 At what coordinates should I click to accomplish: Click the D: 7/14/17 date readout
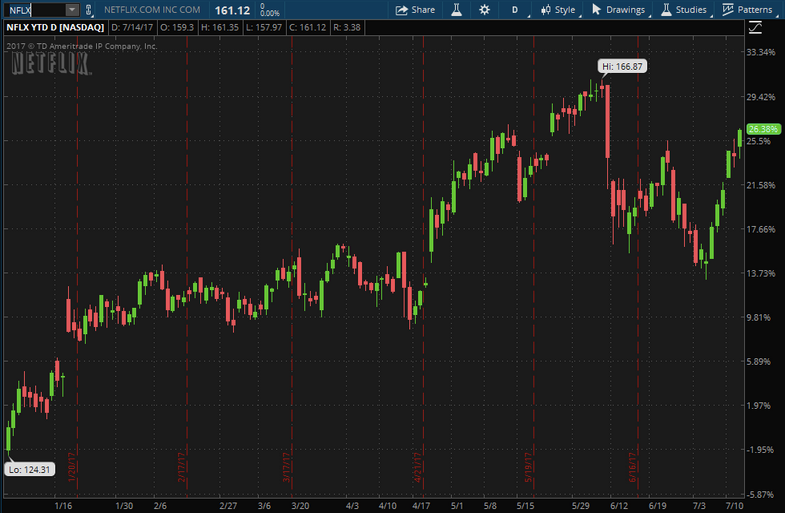pos(132,28)
